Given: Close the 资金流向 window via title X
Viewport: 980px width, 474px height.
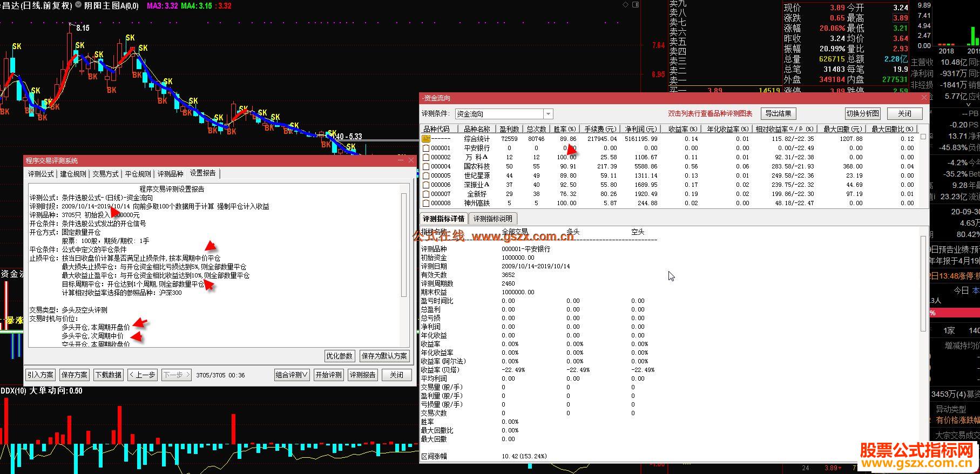Looking at the screenshot, I should pyautogui.click(x=924, y=98).
